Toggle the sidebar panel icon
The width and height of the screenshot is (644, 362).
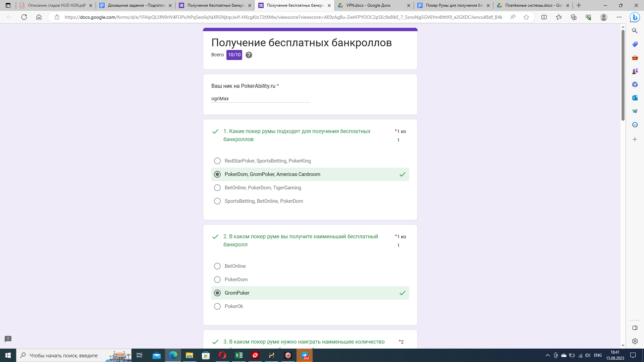[635, 328]
